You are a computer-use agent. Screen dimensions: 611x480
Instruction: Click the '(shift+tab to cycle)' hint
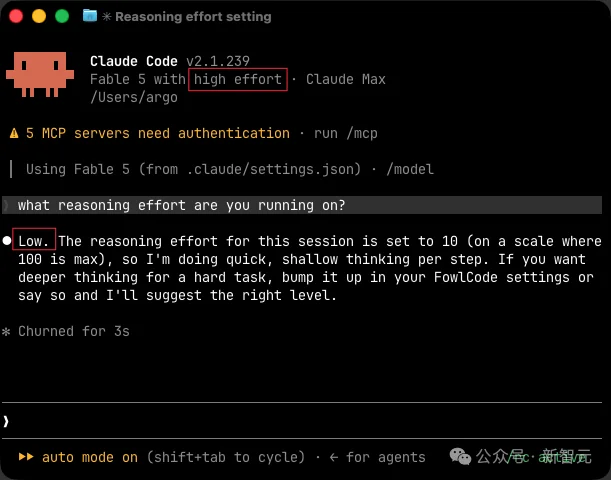226,457
